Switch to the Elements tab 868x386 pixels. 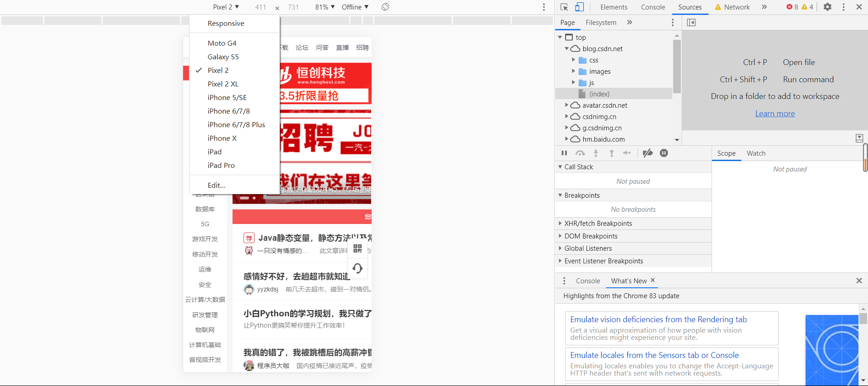click(x=613, y=7)
